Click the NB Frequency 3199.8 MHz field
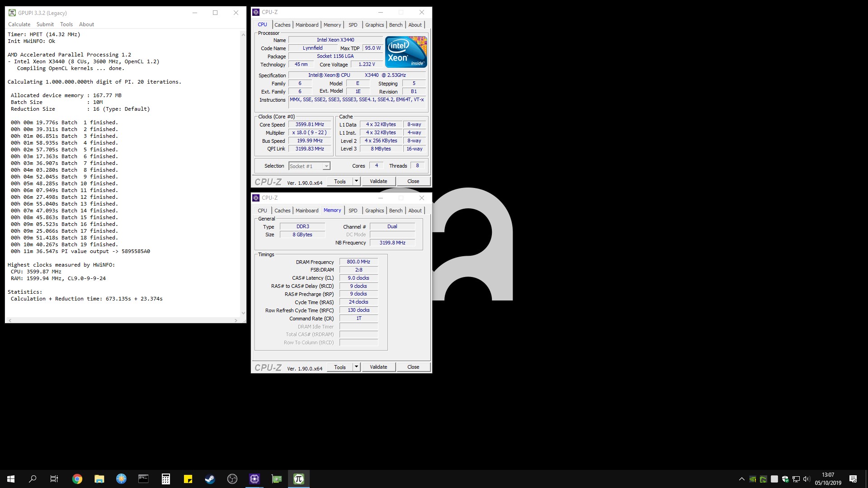The image size is (868, 488). tap(392, 243)
